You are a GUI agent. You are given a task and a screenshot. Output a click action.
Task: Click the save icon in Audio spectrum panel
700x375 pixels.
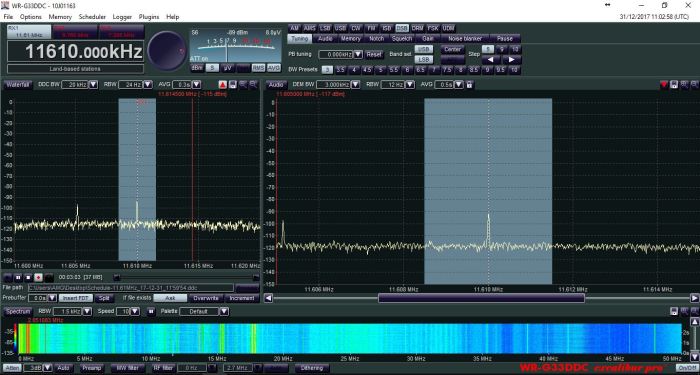click(x=674, y=85)
